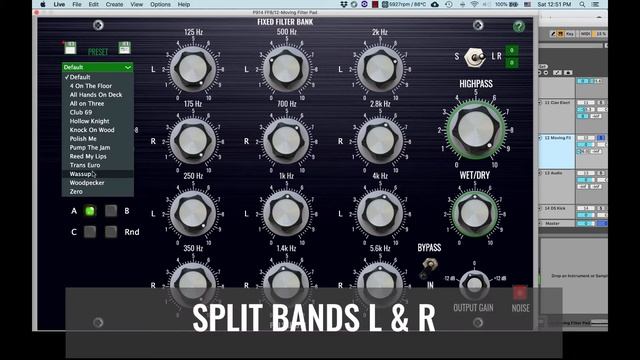The height and width of the screenshot is (360, 640).
Task: Click the 2k Hz band knob
Action: pos(380,69)
